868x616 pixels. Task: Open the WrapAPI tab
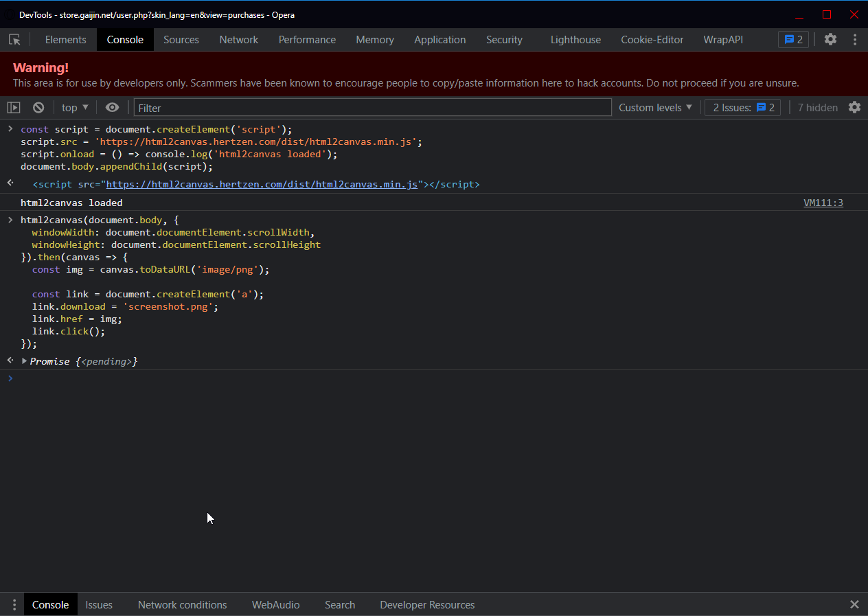click(723, 40)
